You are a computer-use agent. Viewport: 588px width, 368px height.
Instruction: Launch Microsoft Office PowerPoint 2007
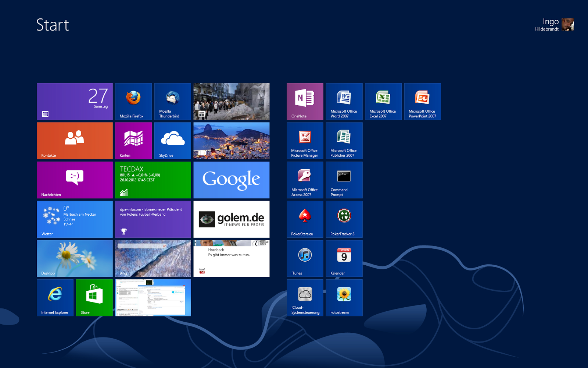click(423, 102)
